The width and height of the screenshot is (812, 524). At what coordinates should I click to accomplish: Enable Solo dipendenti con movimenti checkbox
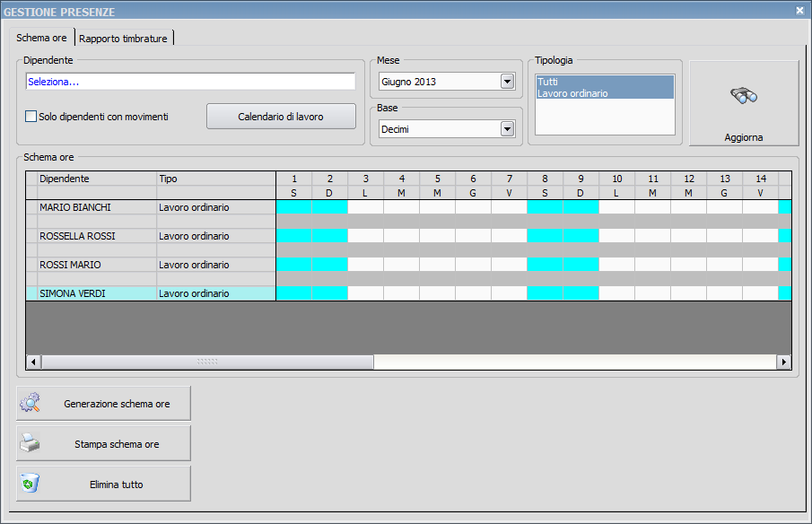(x=31, y=117)
